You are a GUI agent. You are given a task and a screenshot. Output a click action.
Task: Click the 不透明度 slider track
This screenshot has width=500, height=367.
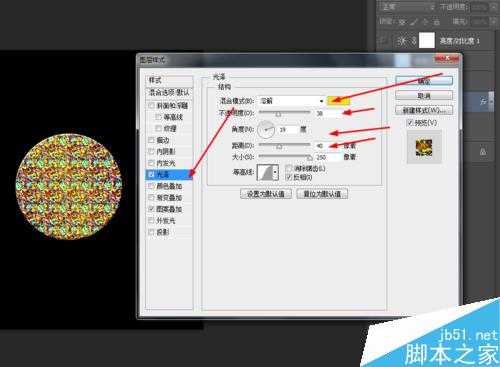coord(284,113)
